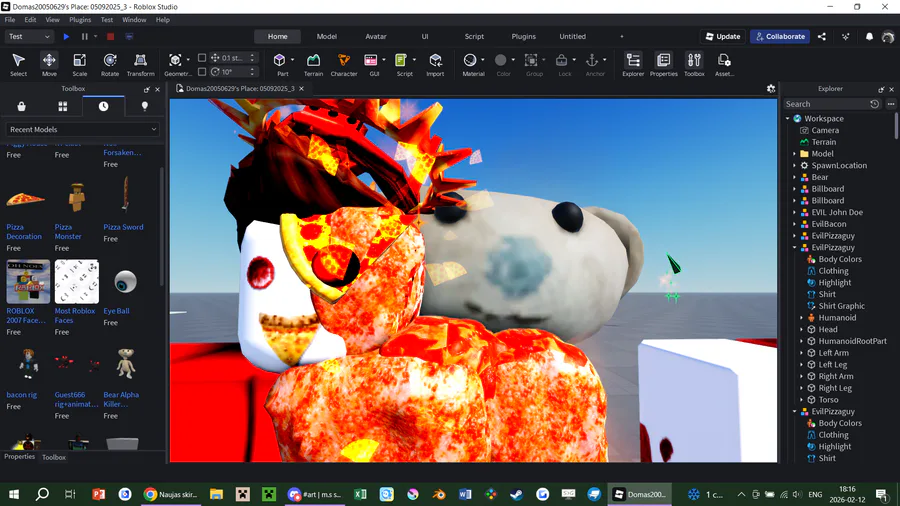Click the Lock tool
Viewport: 900px width, 506px height.
561,60
